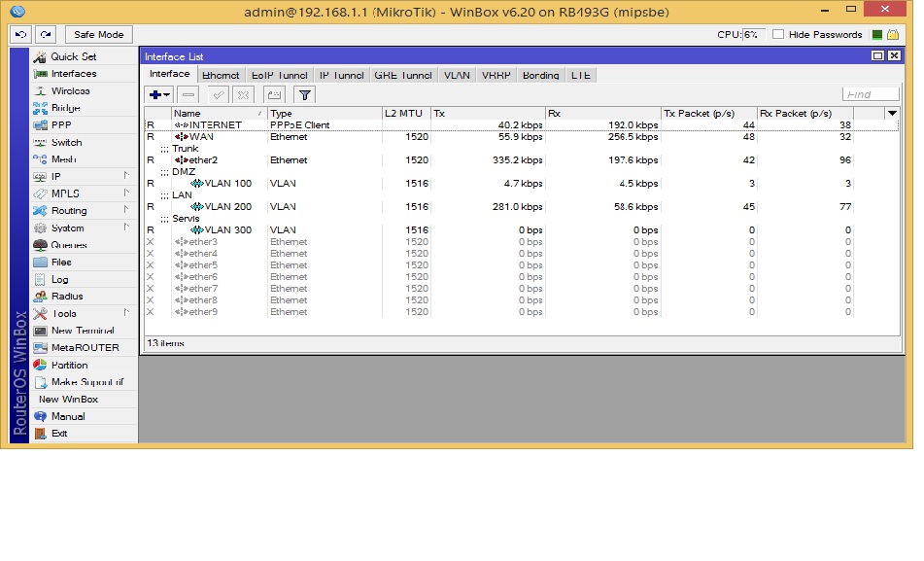The width and height of the screenshot is (924, 561).
Task: Switch to the VLAN tab
Action: (457, 74)
